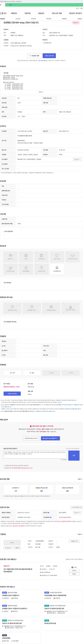The width and height of the screenshot is (83, 644).
Task: Click 고용24 입사지원 under 접수 마감일
Action: click(12, 394)
